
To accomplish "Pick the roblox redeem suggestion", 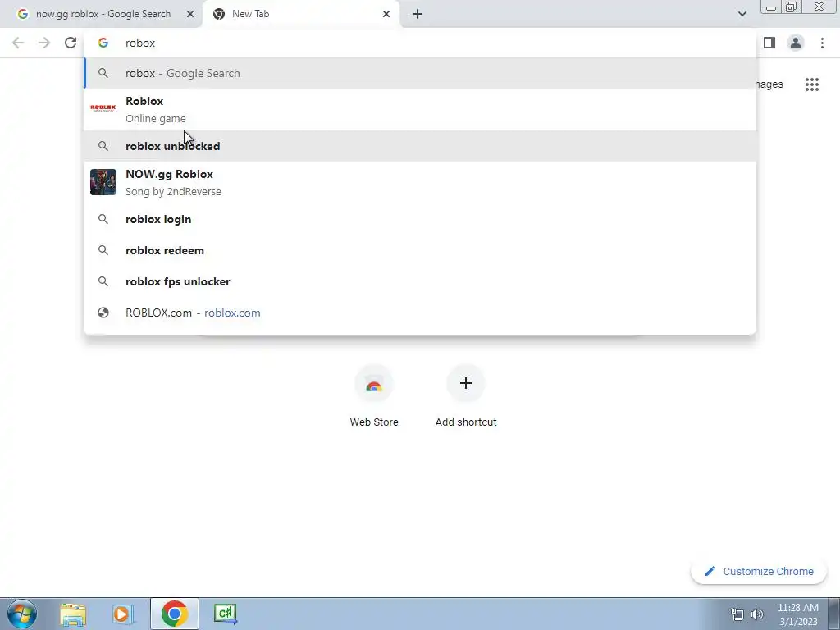I will [x=420, y=250].
